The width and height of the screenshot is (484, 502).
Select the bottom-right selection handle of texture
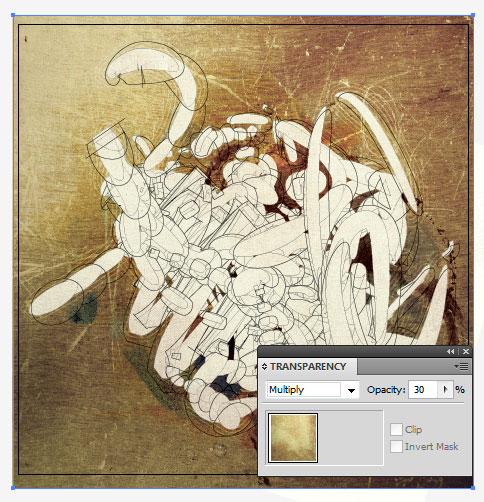click(473, 488)
